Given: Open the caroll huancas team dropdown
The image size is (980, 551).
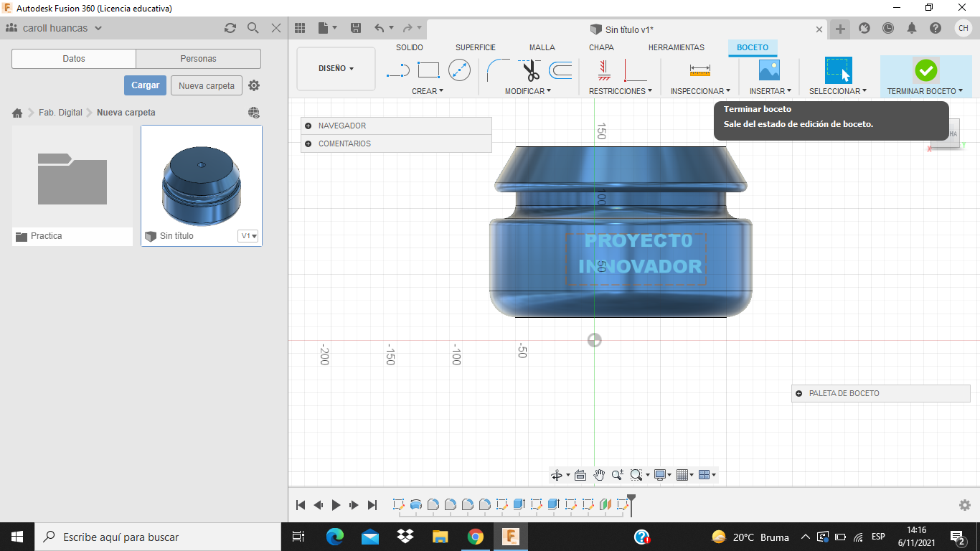Looking at the screenshot, I should point(55,28).
